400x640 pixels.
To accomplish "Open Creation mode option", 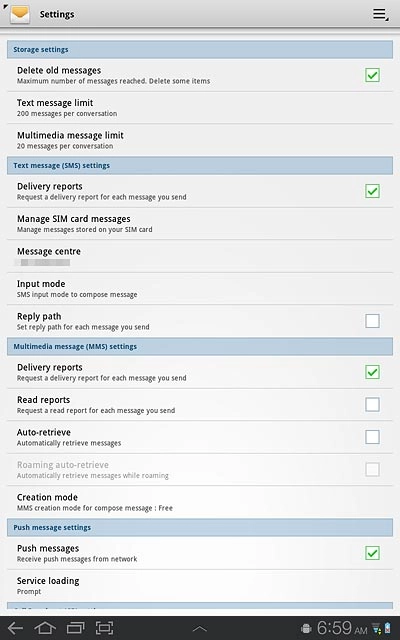I will pos(200,502).
